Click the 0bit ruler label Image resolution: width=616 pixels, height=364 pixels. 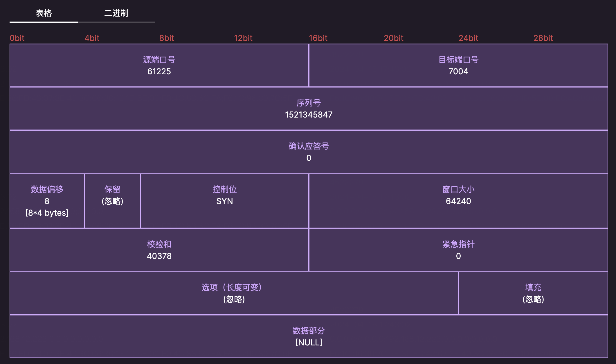(17, 38)
